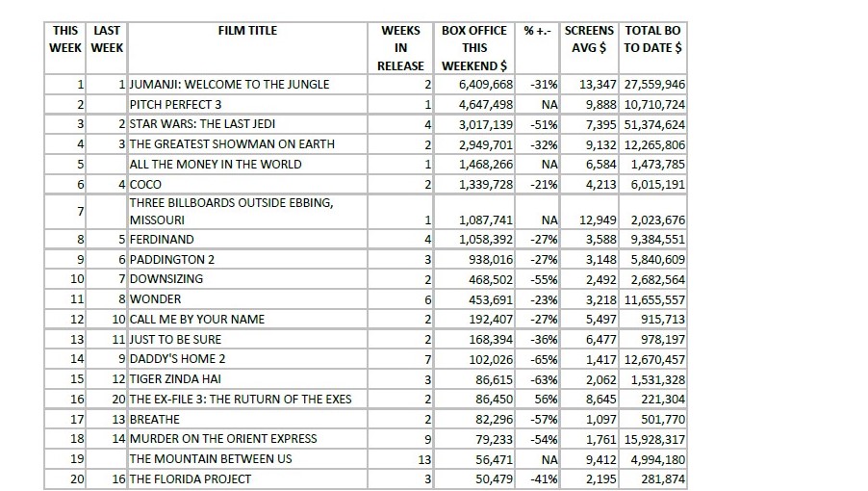Viewport: 868px width, 491px height.
Task: Click the TOTAL BO TO DATE header
Action: (652, 39)
